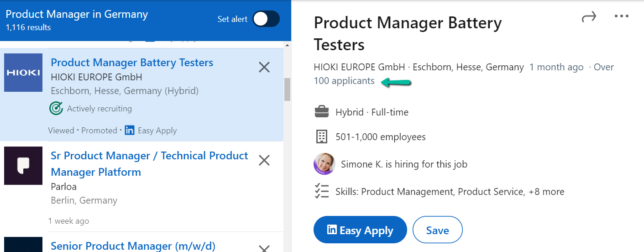Click '1 week ago' in Parloa card
The width and height of the screenshot is (644, 252).
coord(68,221)
